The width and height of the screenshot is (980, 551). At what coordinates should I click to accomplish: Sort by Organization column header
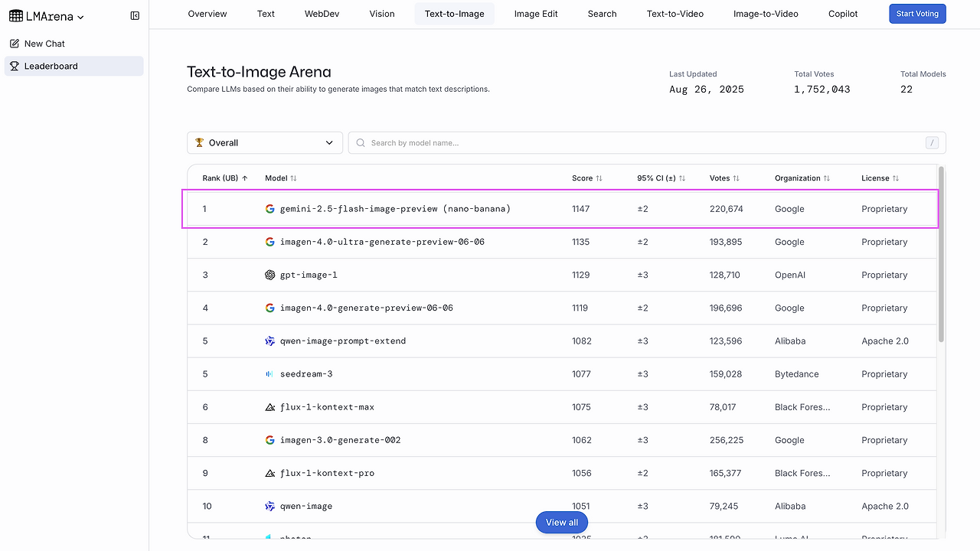coord(802,178)
